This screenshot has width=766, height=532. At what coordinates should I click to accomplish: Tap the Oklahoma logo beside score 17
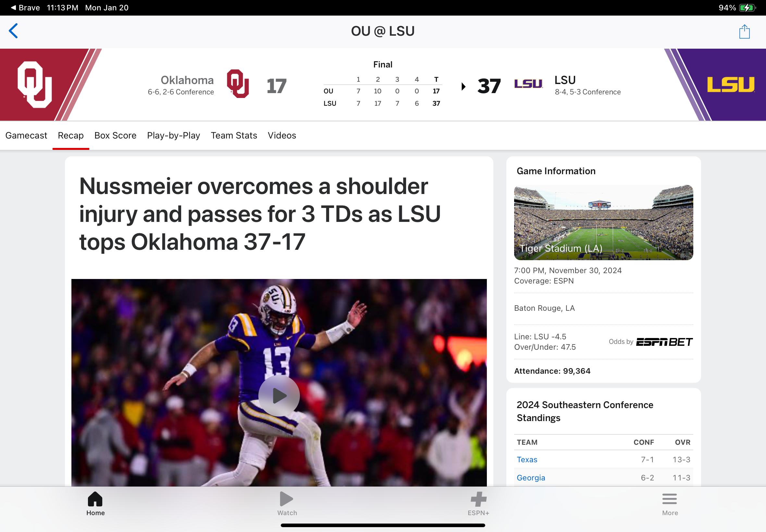coord(238,84)
